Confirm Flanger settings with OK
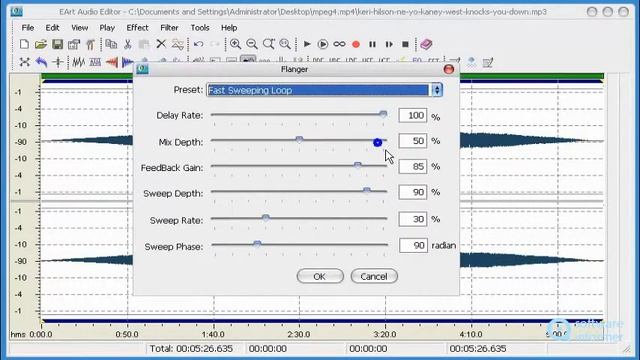 (x=320, y=276)
